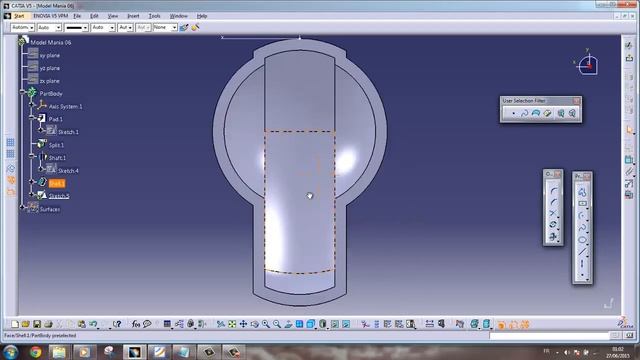The image size is (640, 360).
Task: Open the Insert menu
Action: coord(133,16)
